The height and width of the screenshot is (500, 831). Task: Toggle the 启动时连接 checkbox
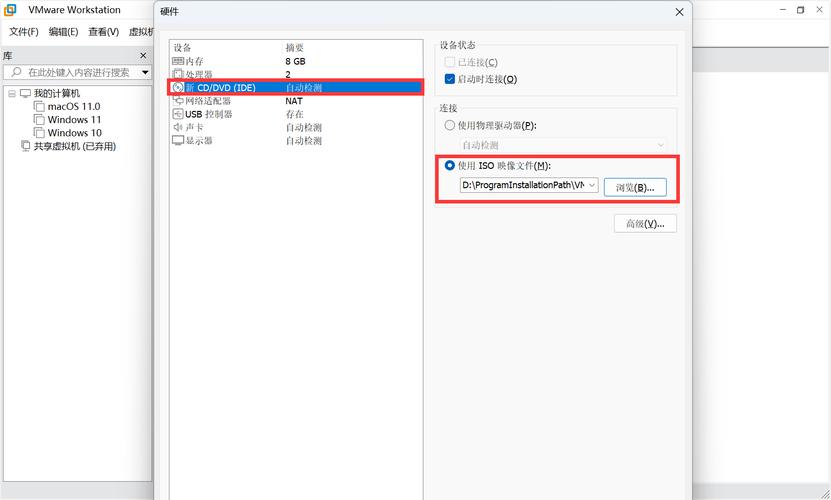point(449,79)
